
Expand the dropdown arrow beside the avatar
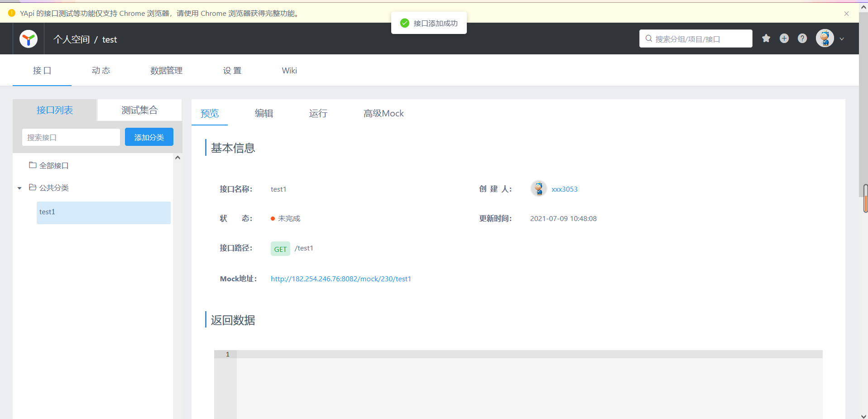click(x=842, y=39)
